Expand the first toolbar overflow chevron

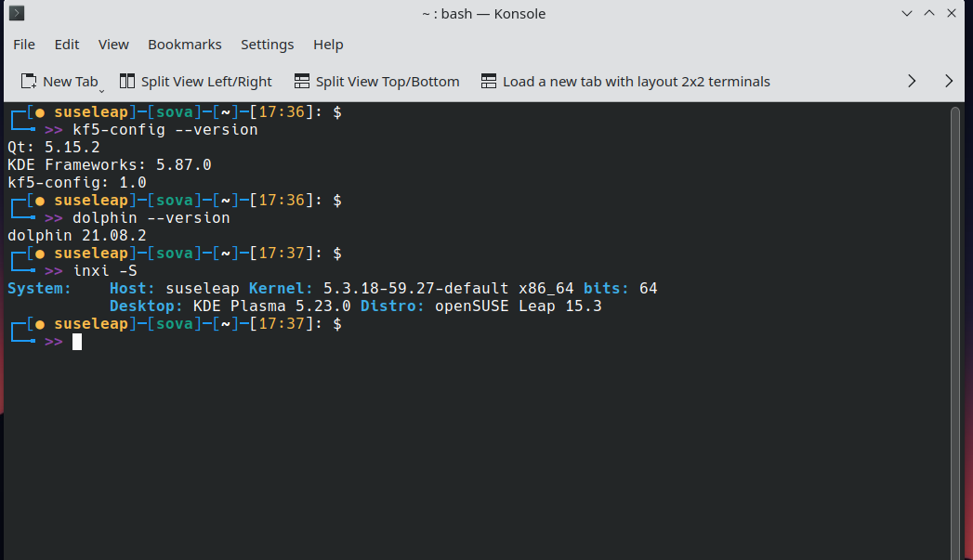point(912,81)
